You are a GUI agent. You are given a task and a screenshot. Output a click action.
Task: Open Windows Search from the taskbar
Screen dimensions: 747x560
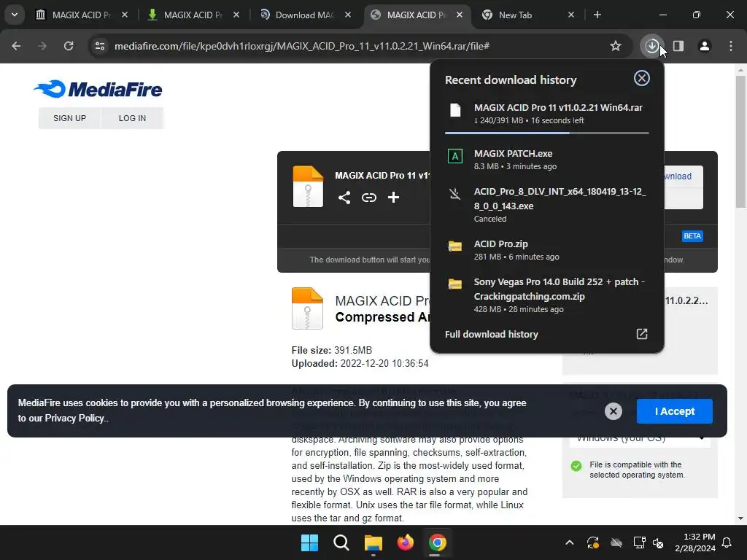[x=341, y=542]
